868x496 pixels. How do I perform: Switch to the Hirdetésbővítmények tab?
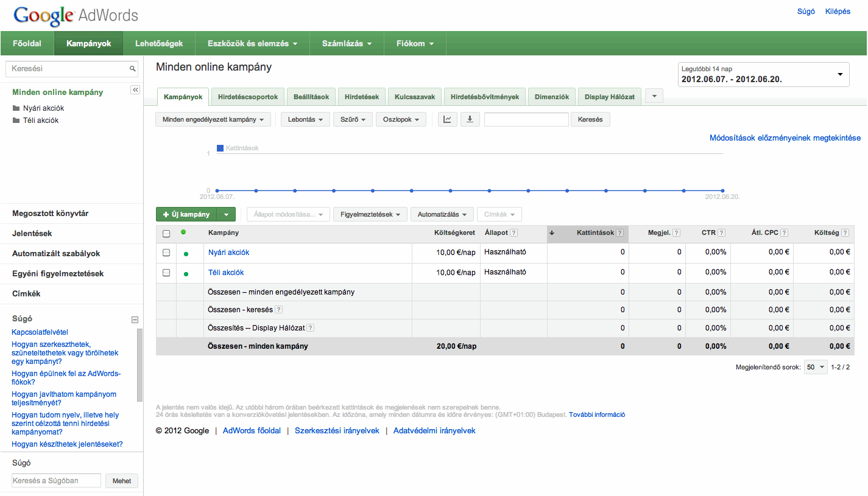[485, 97]
